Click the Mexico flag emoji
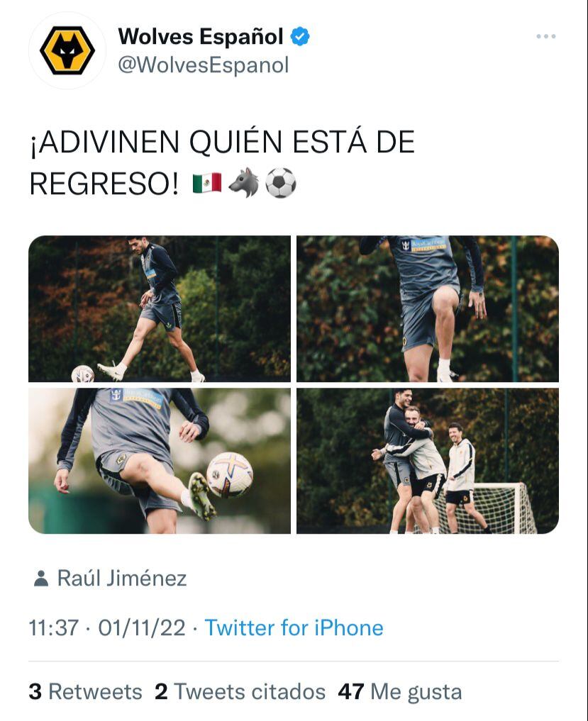Image resolution: width=588 pixels, height=721 pixels. click(x=207, y=184)
